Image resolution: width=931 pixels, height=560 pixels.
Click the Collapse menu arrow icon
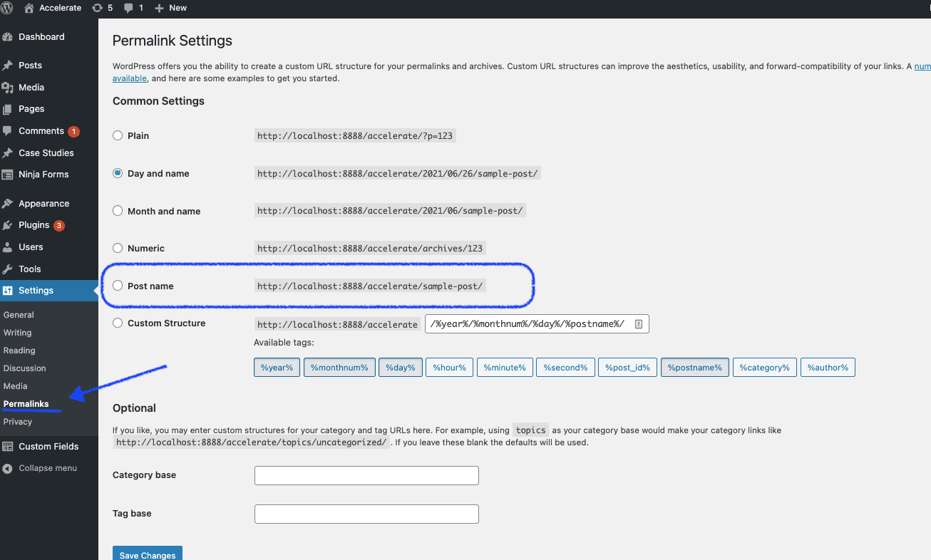click(8, 469)
